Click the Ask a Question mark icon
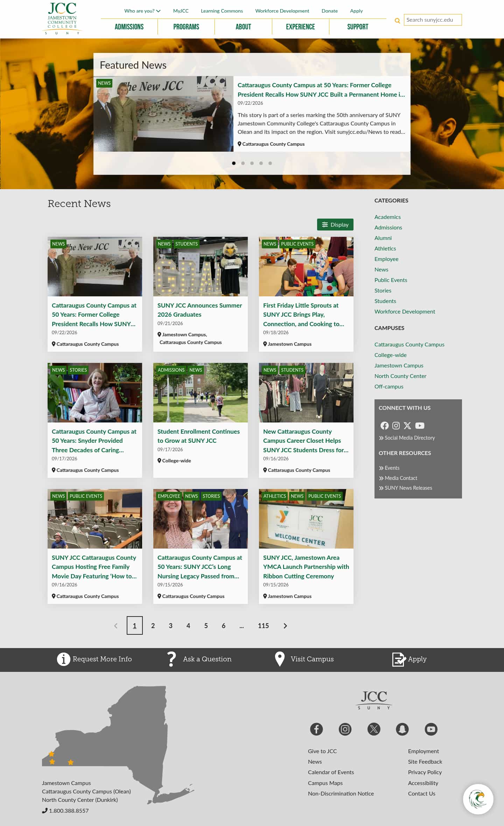The image size is (504, 826). click(x=171, y=659)
